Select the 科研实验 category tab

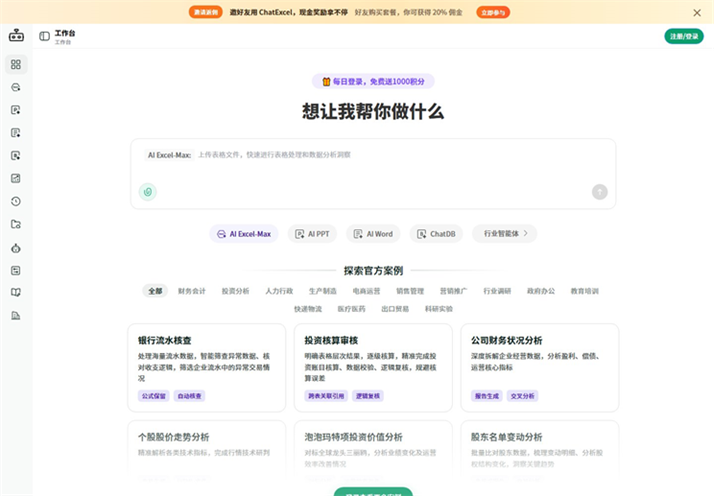pyautogui.click(x=439, y=309)
